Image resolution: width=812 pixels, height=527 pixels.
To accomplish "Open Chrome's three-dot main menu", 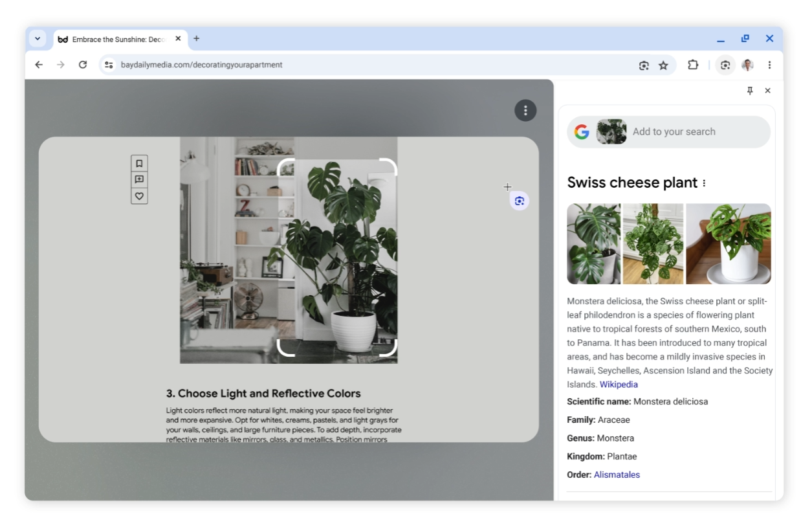I will point(769,65).
